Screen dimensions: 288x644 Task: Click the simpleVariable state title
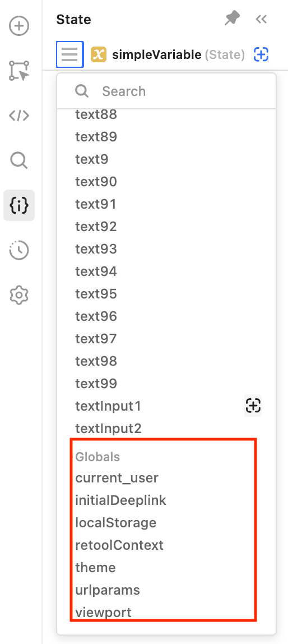tap(156, 54)
